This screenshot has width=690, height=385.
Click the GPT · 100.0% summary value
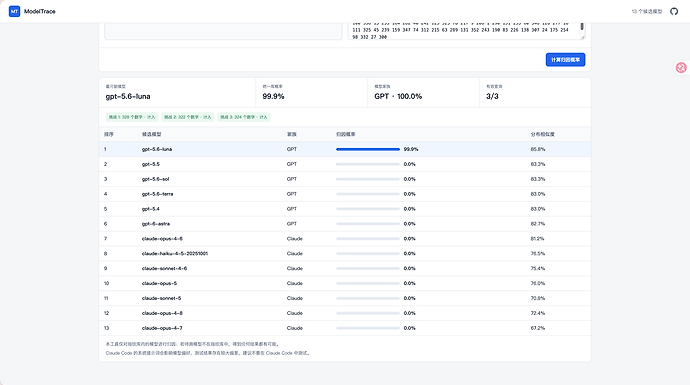398,96
